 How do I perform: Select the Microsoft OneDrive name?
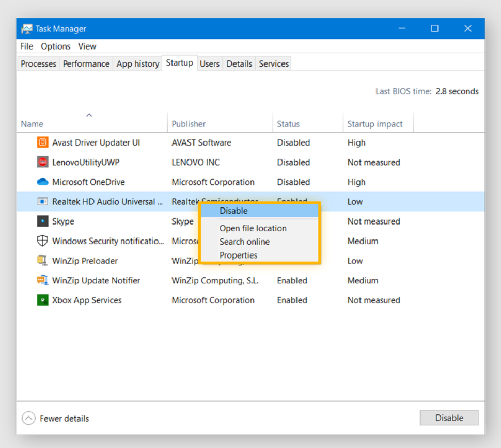pos(88,182)
